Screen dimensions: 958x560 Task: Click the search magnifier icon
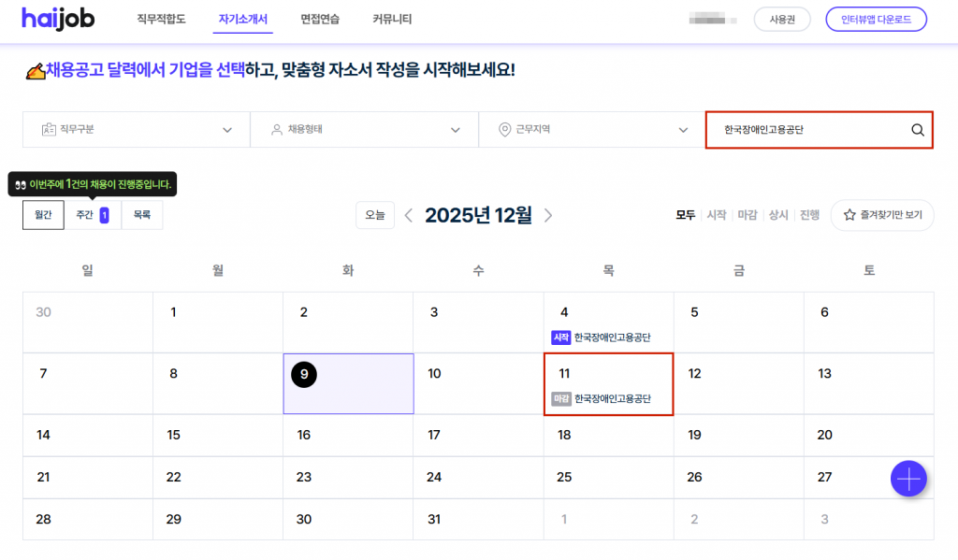(x=917, y=130)
